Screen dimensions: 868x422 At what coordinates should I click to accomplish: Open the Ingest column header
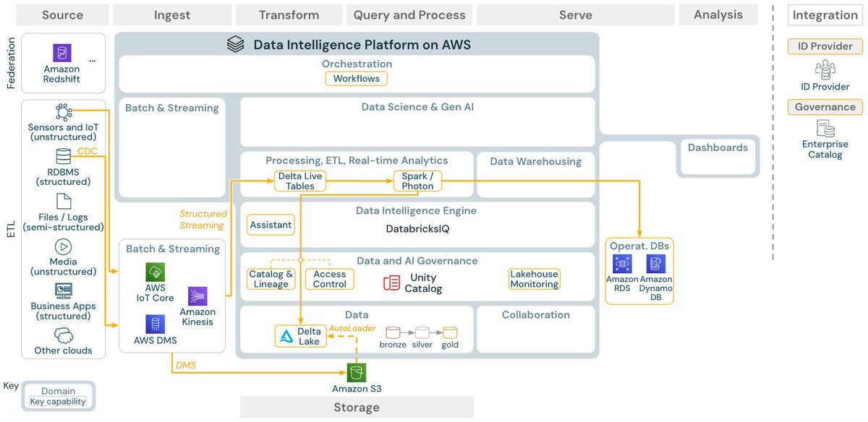(172, 14)
